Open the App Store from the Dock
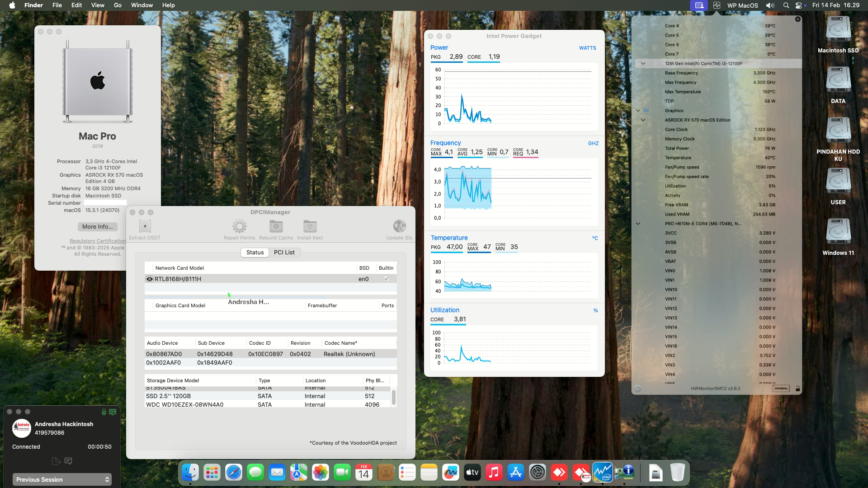868x488 pixels. [x=516, y=472]
